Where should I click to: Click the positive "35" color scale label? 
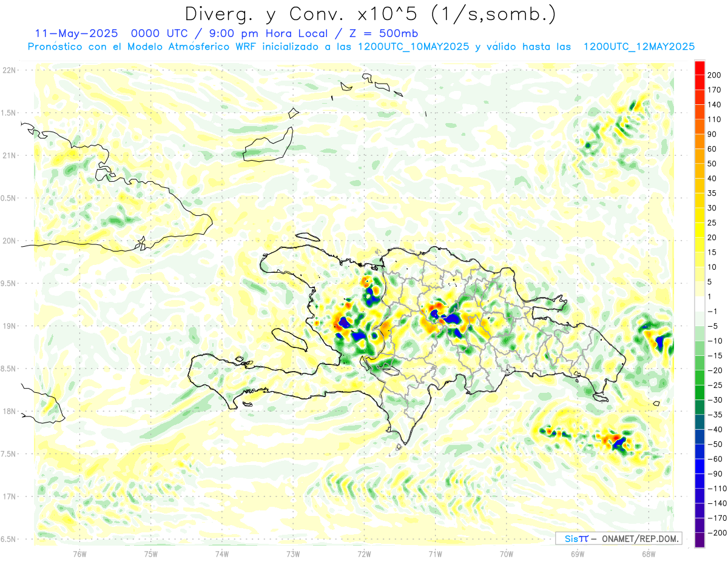[x=712, y=193]
